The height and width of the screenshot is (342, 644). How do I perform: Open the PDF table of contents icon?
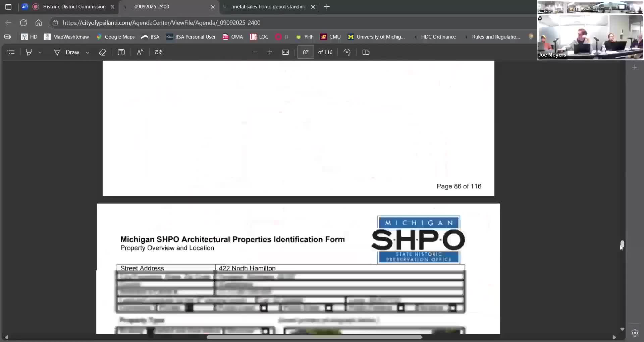tap(11, 52)
